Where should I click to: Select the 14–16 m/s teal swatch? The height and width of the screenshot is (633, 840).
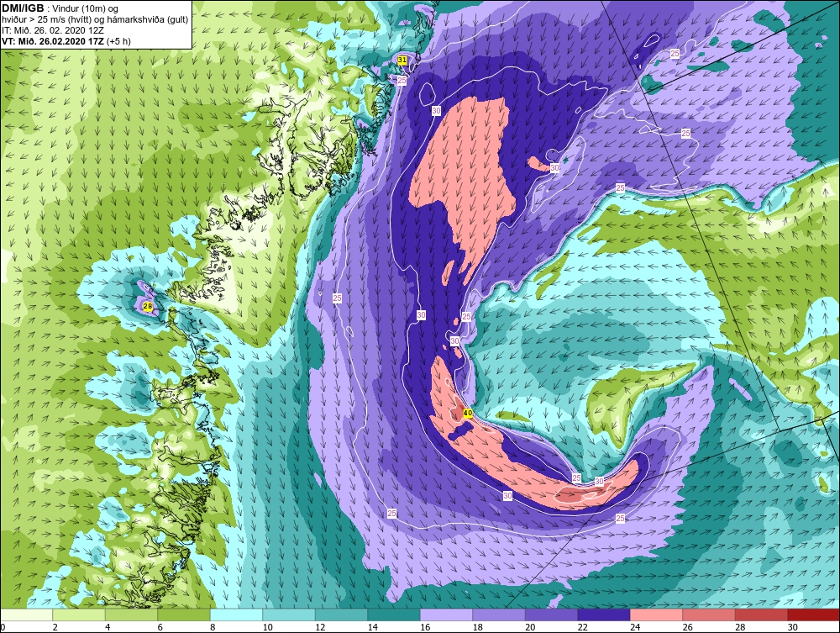coord(394,615)
